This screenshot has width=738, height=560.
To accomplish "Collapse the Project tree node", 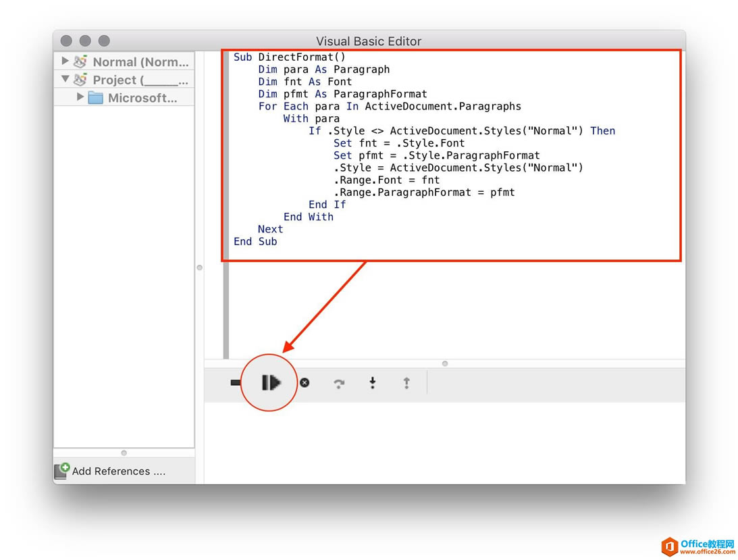I will click(x=65, y=79).
